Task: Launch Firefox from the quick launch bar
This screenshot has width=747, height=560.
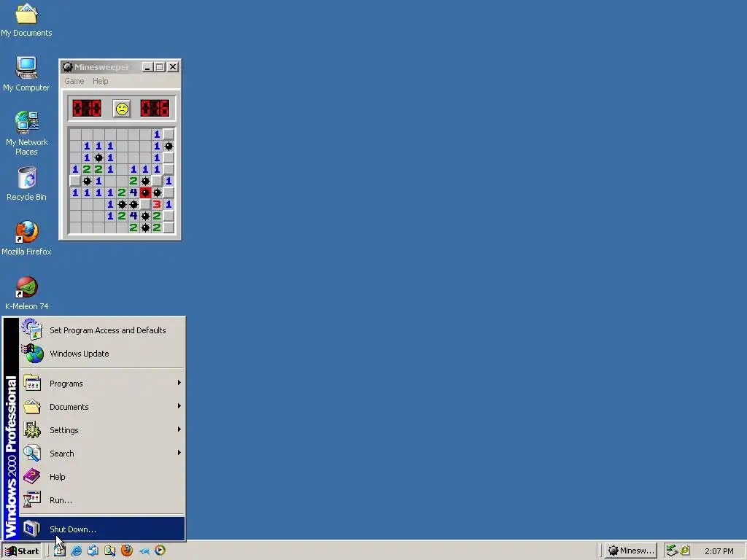Action: coord(127,551)
